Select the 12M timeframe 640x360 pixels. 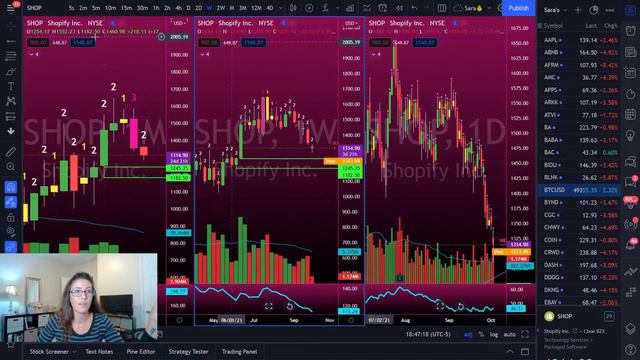tap(256, 8)
